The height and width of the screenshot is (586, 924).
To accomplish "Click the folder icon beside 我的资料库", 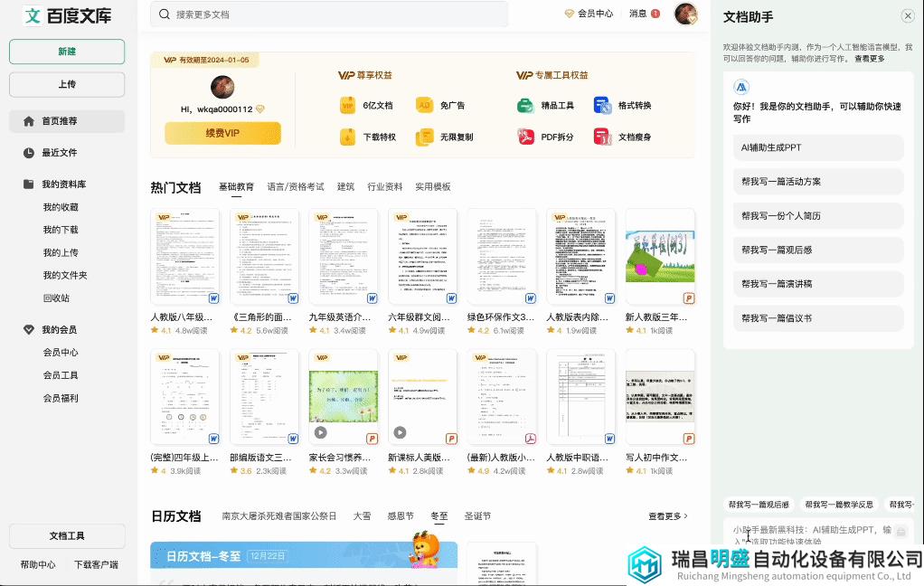I will click(x=28, y=184).
